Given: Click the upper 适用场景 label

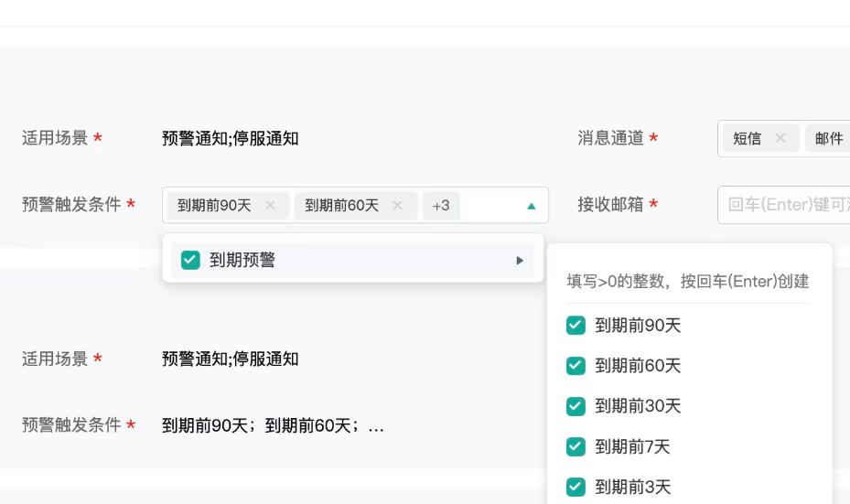Looking at the screenshot, I should tap(55, 138).
